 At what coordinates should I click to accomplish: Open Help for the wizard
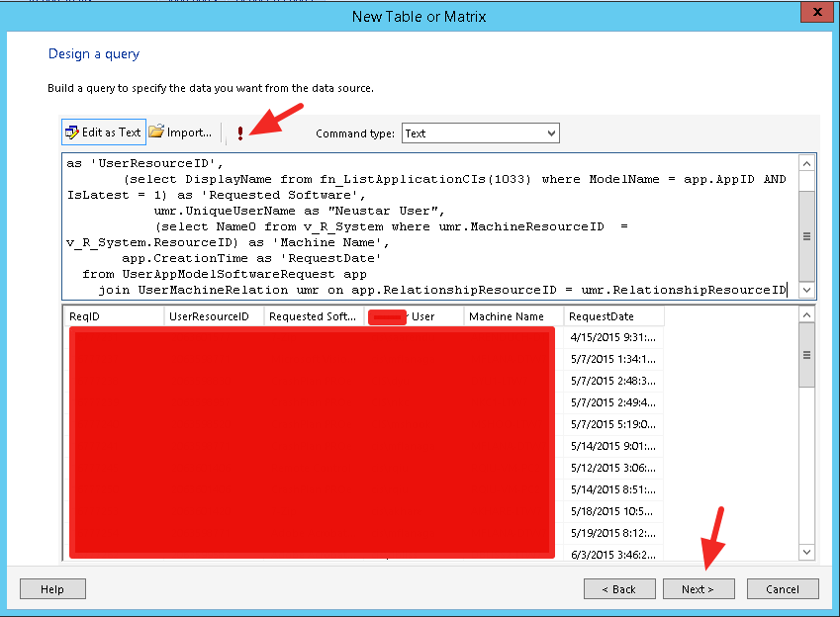pyautogui.click(x=52, y=589)
